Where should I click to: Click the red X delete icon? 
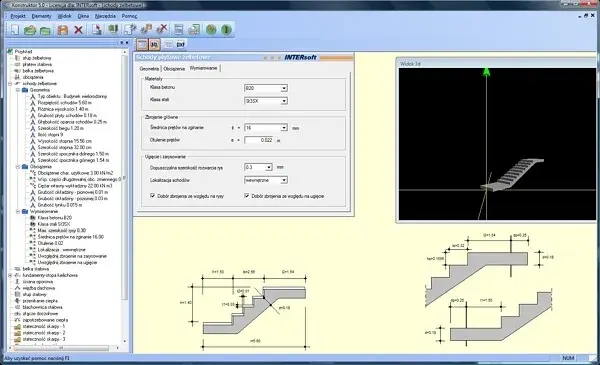click(78, 29)
